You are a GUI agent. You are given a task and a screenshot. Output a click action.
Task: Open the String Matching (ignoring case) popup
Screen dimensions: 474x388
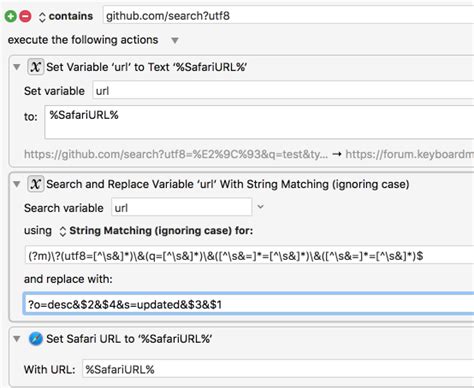tap(156, 231)
